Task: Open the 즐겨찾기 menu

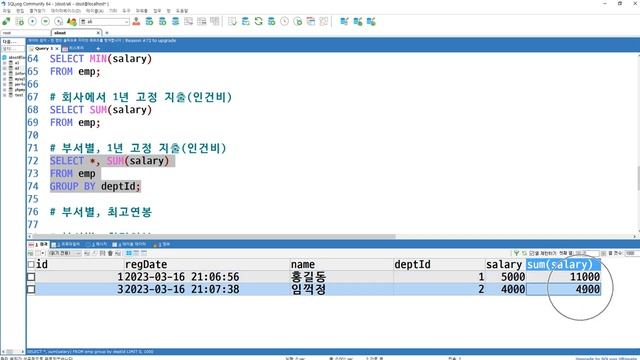Action: pyautogui.click(x=37, y=11)
